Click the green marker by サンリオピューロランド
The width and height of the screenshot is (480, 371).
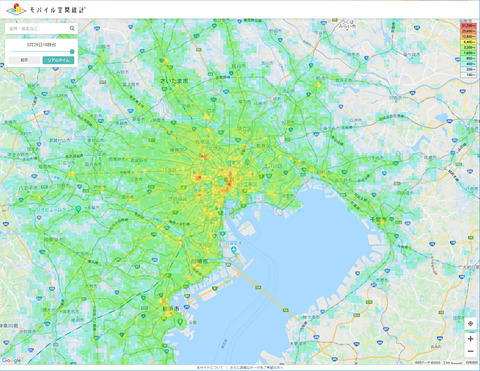click(78, 209)
